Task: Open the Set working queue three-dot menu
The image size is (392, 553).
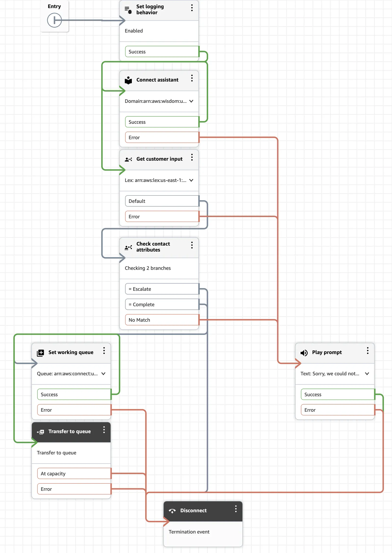Action: click(104, 351)
